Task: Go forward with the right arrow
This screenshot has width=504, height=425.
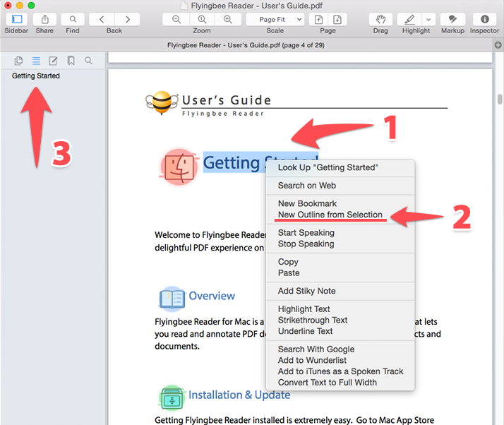Action: point(127,20)
